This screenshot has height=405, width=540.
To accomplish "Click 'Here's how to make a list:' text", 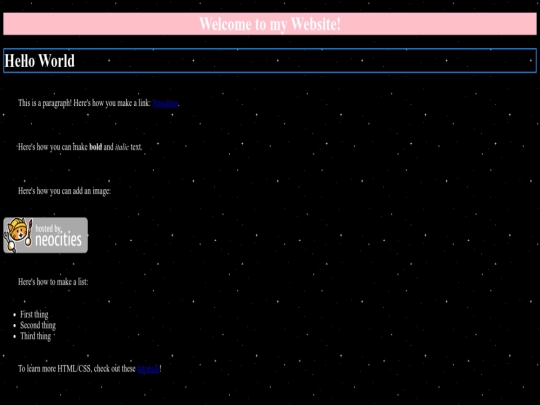I will [x=53, y=282].
